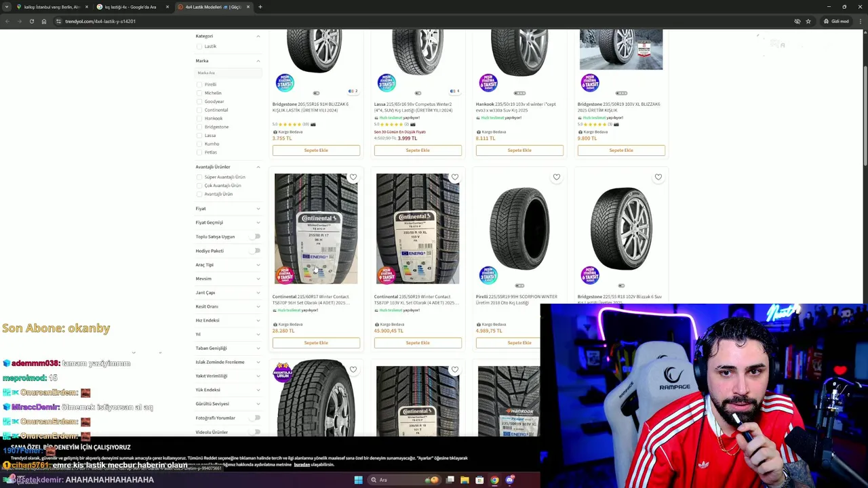
Task: Expand Jant Çapı filter
Action: (258, 293)
